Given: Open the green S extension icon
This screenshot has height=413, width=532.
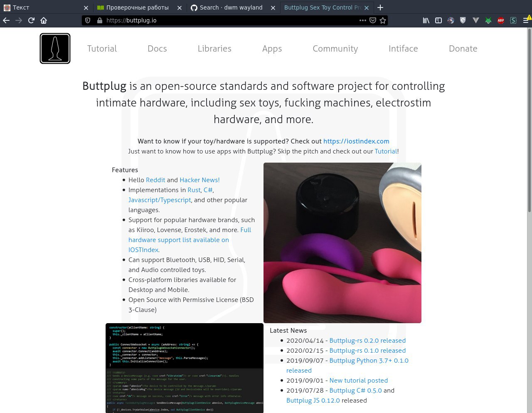Looking at the screenshot, I should tap(513, 20).
